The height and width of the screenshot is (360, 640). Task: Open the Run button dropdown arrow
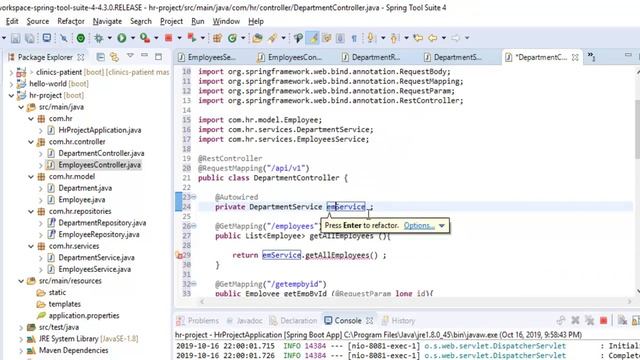pos(133,38)
